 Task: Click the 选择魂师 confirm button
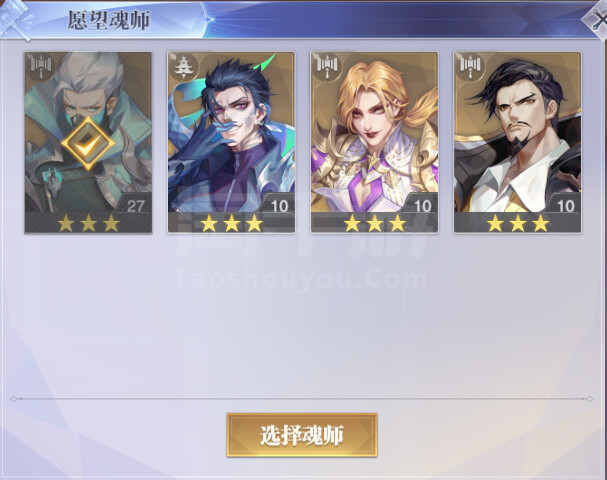tap(302, 435)
